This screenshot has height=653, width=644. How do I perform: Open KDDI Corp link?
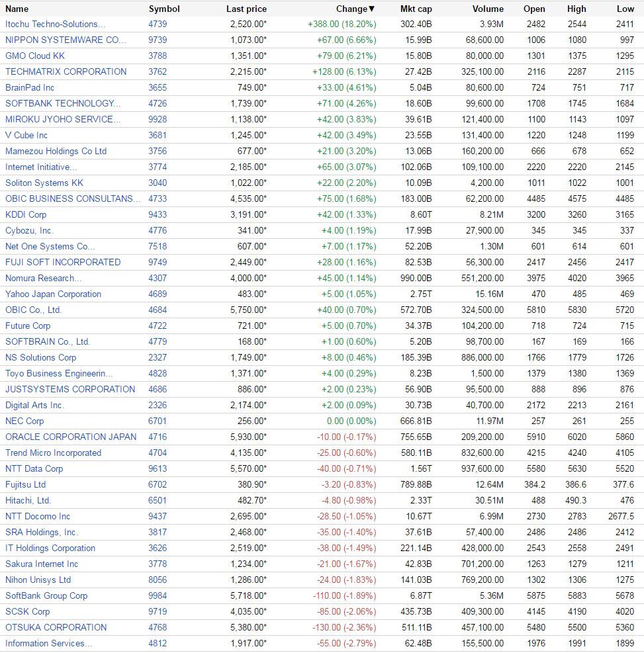(x=26, y=214)
